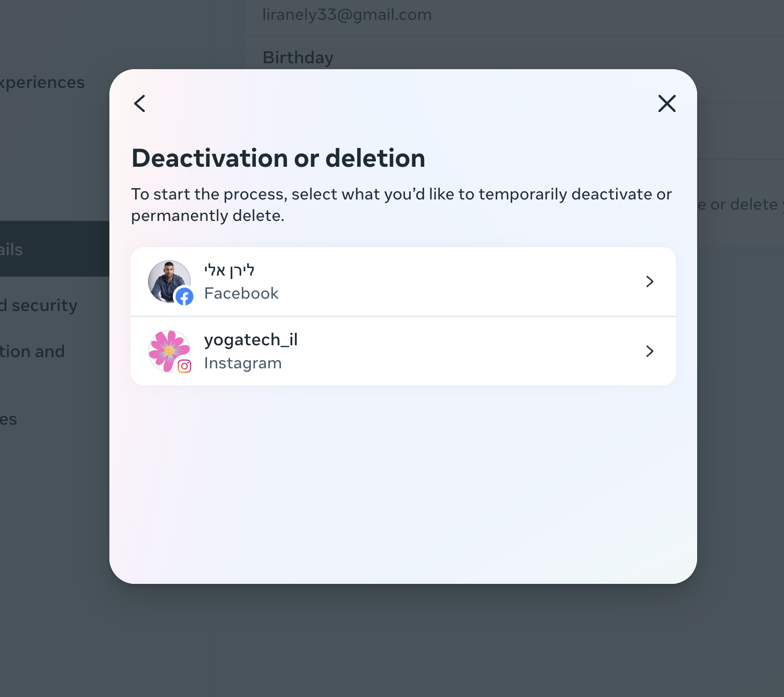
Task: Click the yogatech_il username text
Action: point(251,340)
